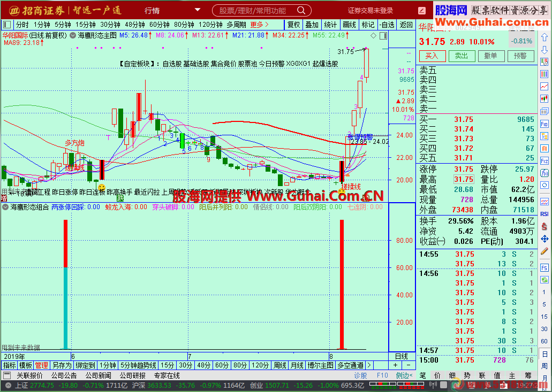Click the green refresh sidebar icon
The height and width of the screenshot is (392, 552).
tap(545, 280)
